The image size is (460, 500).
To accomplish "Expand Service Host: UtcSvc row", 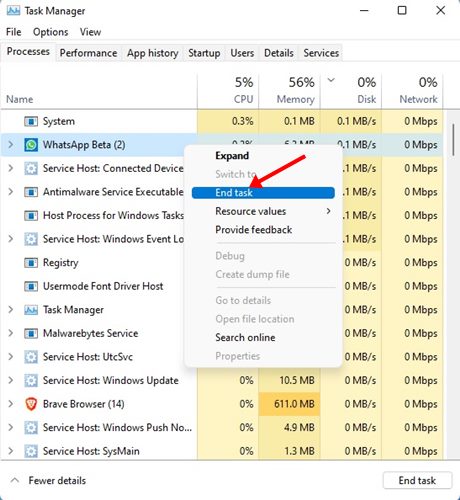I will point(11,357).
